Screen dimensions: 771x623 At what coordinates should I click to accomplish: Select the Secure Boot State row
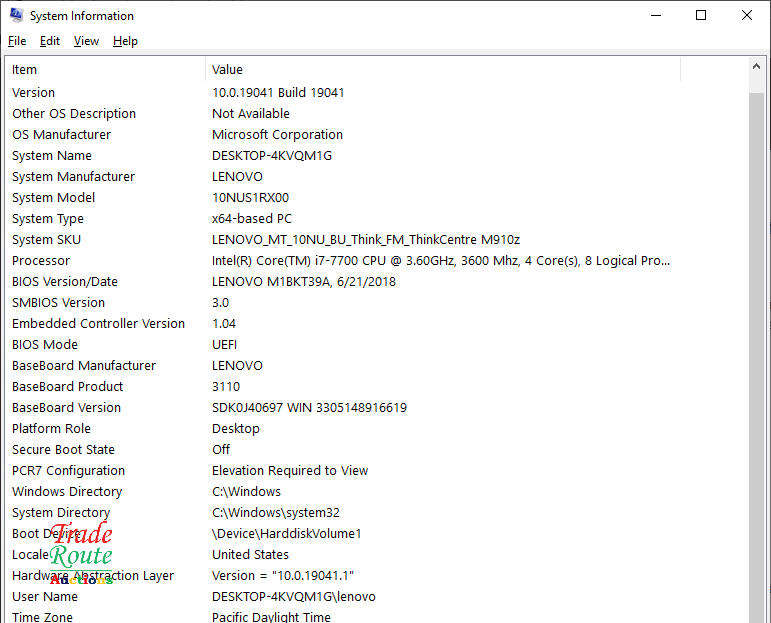tap(63, 450)
